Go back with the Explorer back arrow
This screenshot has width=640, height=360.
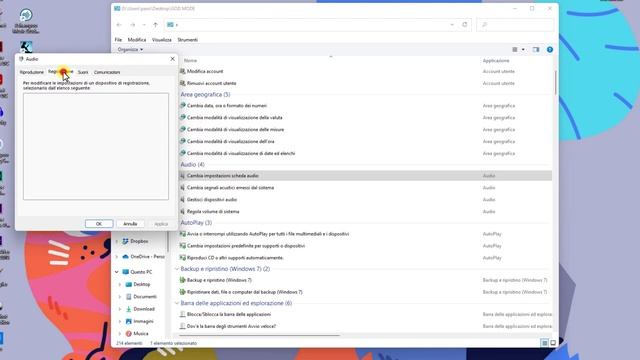click(119, 25)
